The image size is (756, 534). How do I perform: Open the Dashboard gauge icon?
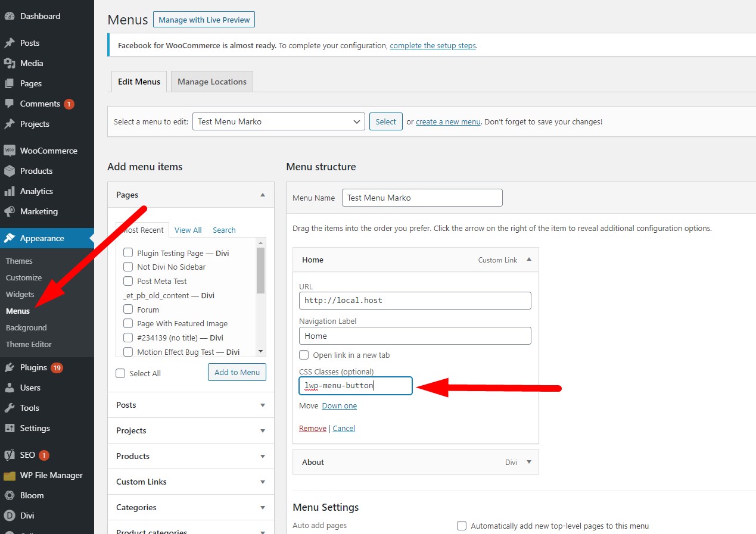(10, 16)
